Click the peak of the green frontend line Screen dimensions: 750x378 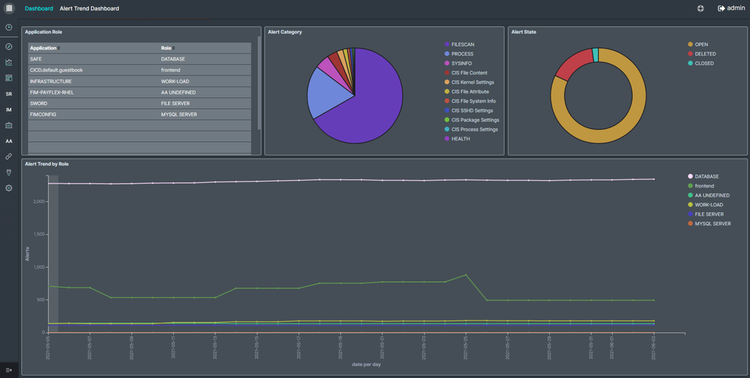coord(466,275)
